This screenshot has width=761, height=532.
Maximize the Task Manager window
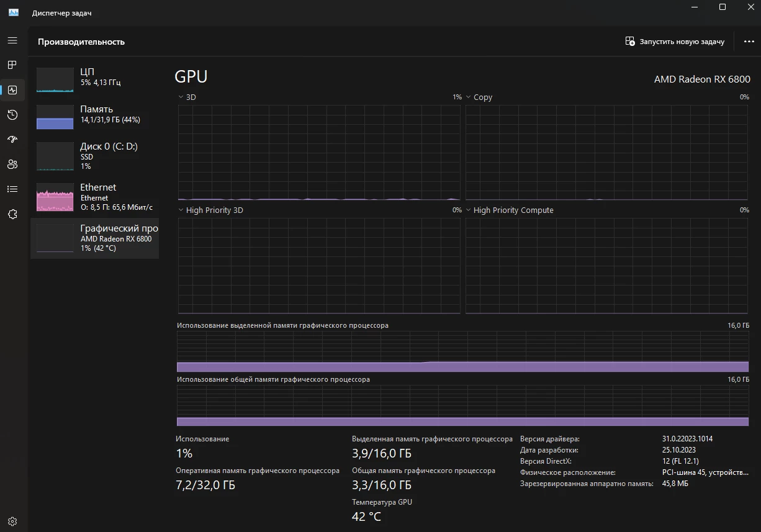point(723,7)
